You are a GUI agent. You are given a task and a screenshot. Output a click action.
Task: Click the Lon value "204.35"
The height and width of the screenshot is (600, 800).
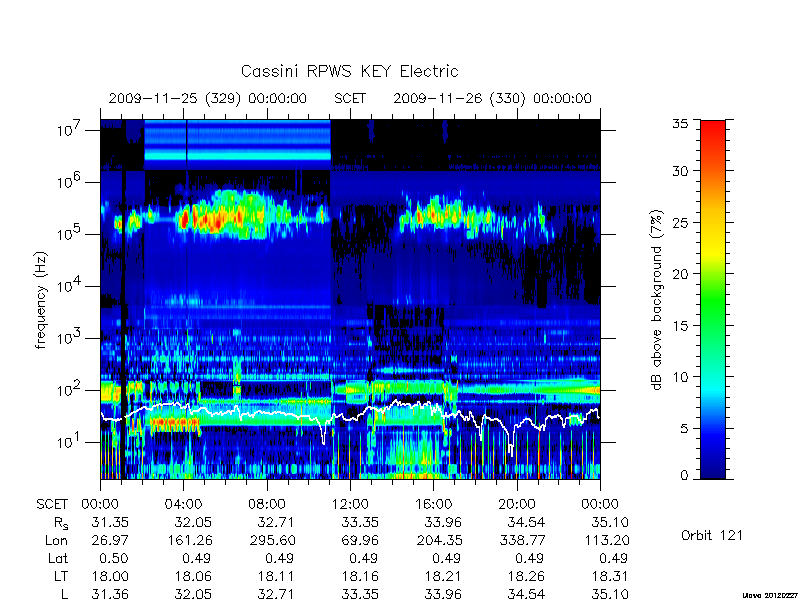(x=439, y=540)
